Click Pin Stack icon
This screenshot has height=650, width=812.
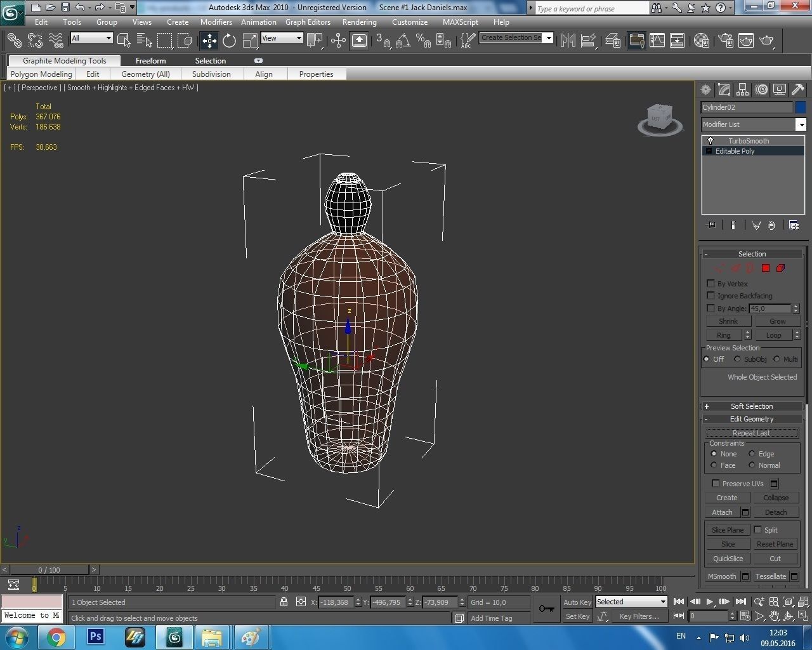click(x=710, y=225)
